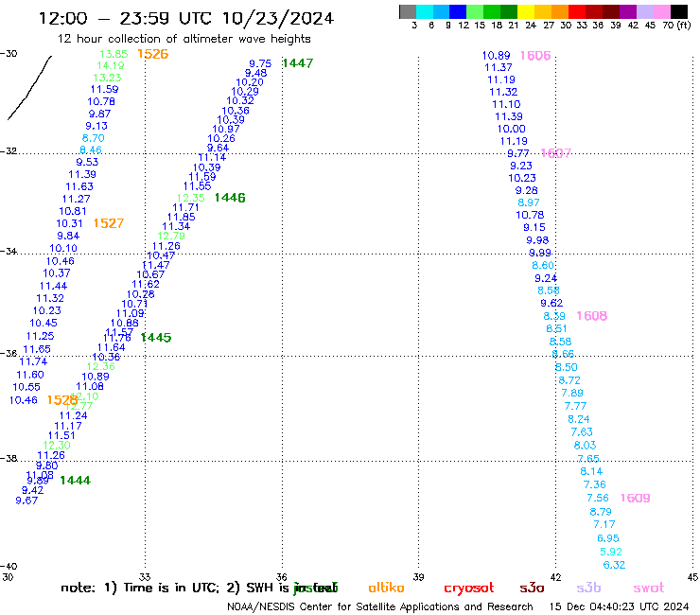
Task: Click the wave height value 14.19
Action: coord(111,65)
